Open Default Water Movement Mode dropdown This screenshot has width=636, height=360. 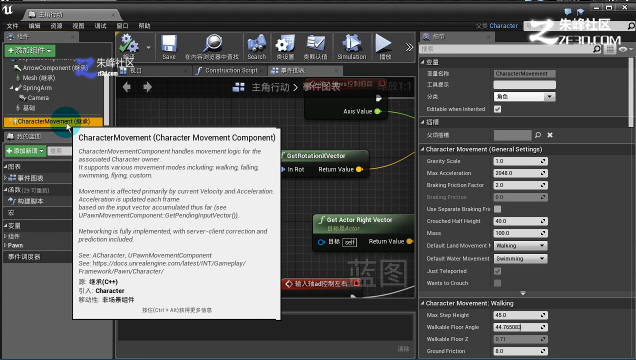[520, 259]
